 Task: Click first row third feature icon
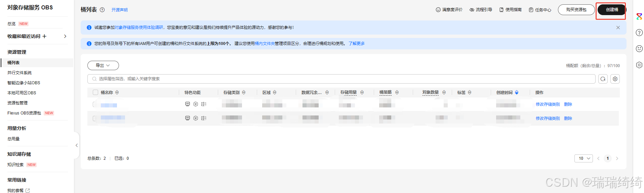[204, 104]
